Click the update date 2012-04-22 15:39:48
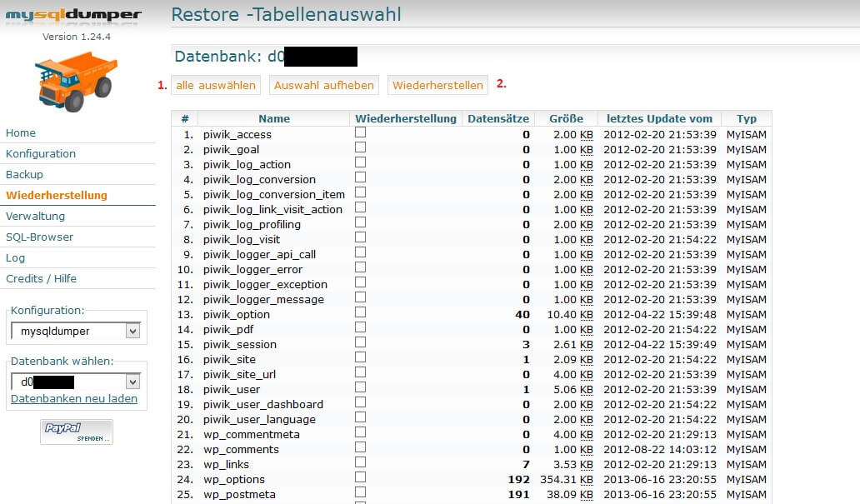 (x=660, y=314)
